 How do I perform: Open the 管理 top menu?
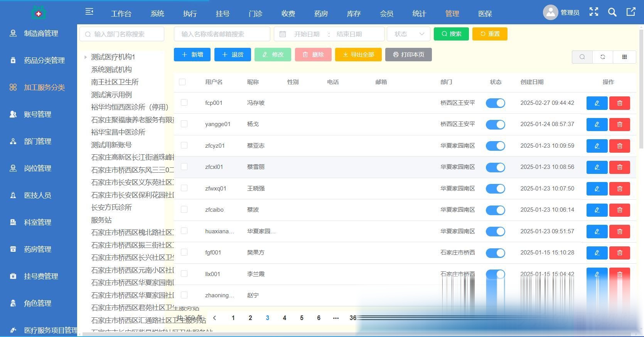pos(452,14)
